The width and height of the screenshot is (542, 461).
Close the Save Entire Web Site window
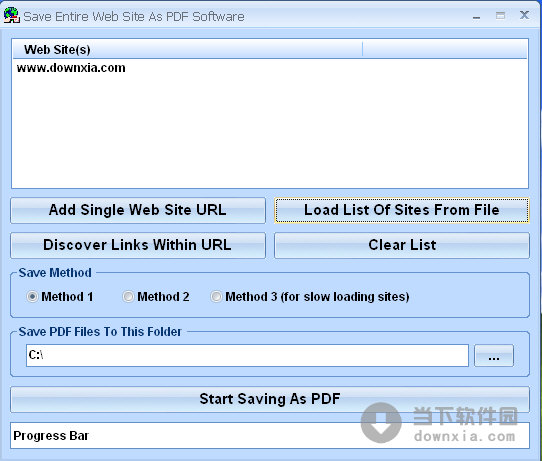(x=524, y=15)
